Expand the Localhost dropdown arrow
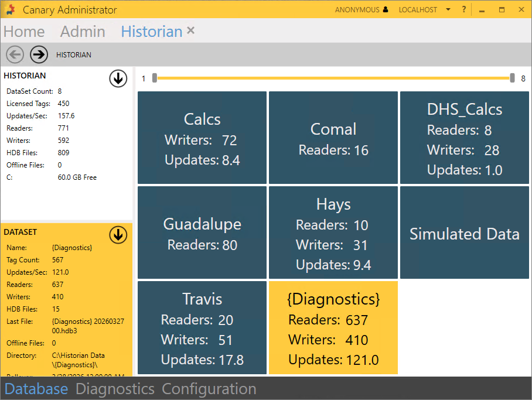Image resolution: width=532 pixels, height=400 pixels. coord(448,10)
